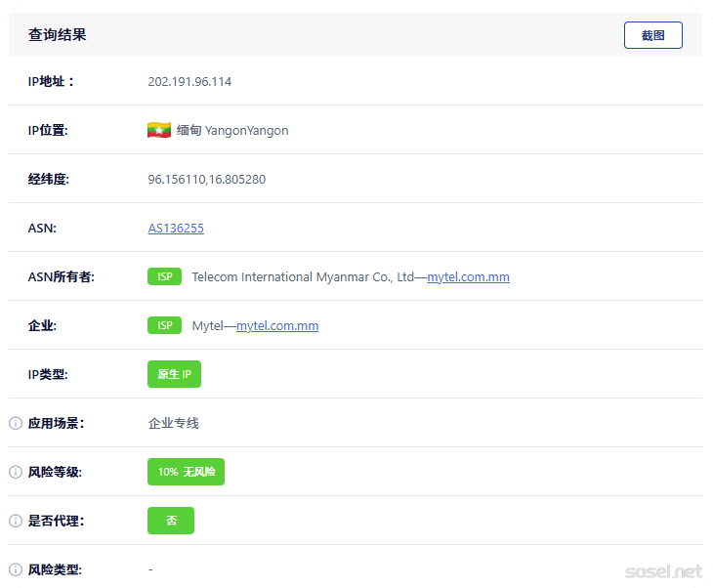Click the sosel.net watermark
The image size is (713, 588).
[663, 570]
